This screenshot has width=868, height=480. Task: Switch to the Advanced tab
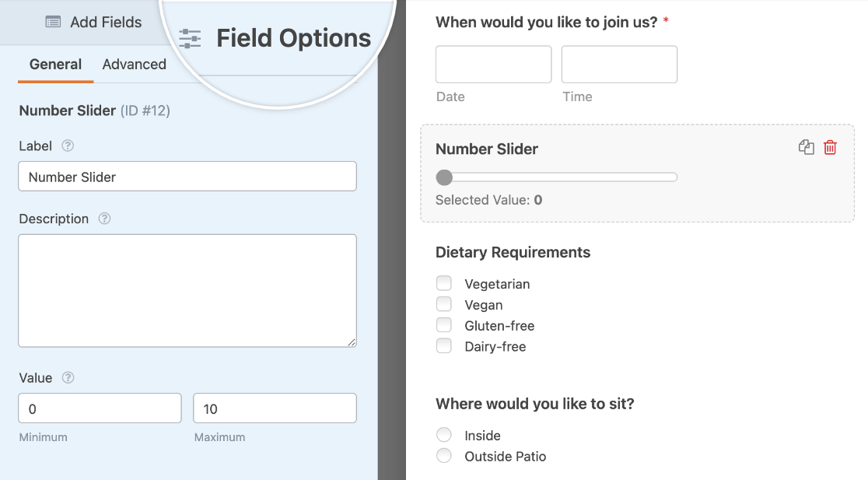pyautogui.click(x=134, y=65)
